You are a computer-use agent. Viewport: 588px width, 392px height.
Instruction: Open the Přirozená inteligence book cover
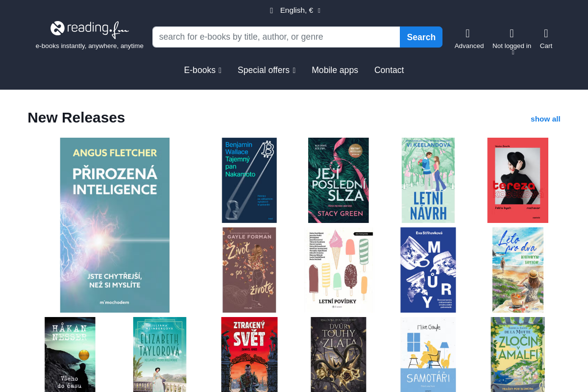coord(115,225)
